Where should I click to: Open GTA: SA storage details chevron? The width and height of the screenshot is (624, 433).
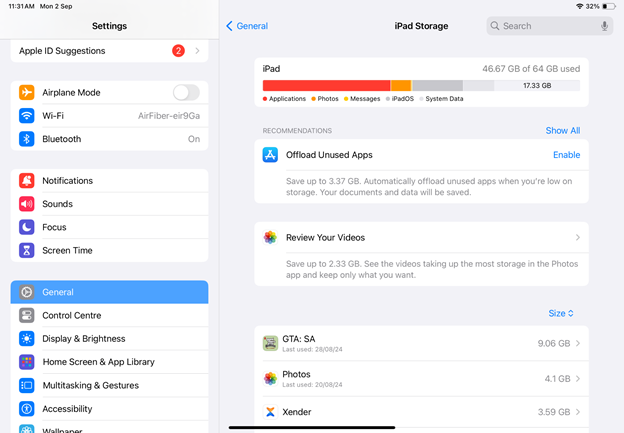pos(578,343)
